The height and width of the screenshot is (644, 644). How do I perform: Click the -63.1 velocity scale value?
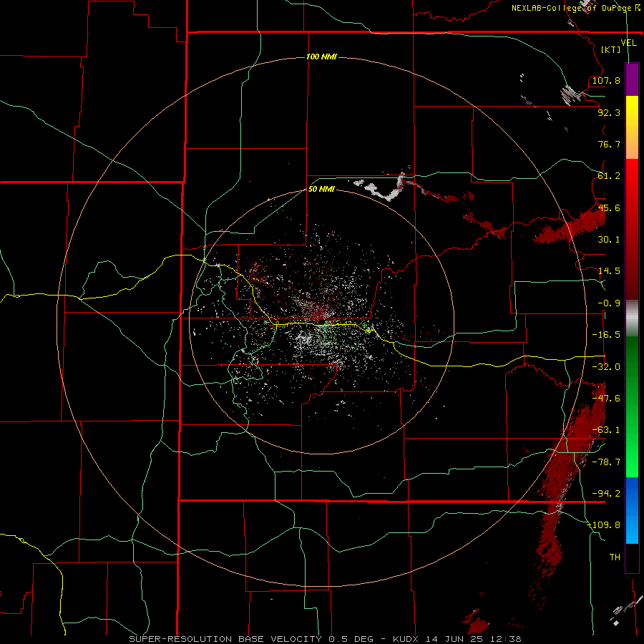606,430
